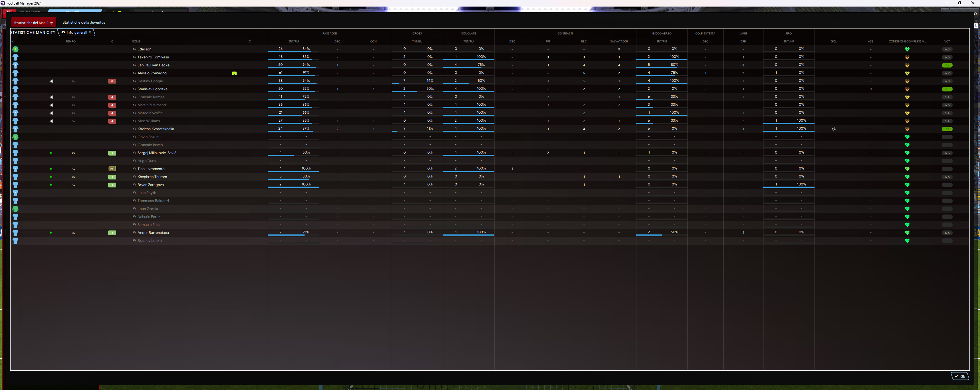The image size is (980, 390).
Task: Switch to Statistiche della Juventus tab
Action: 84,23
